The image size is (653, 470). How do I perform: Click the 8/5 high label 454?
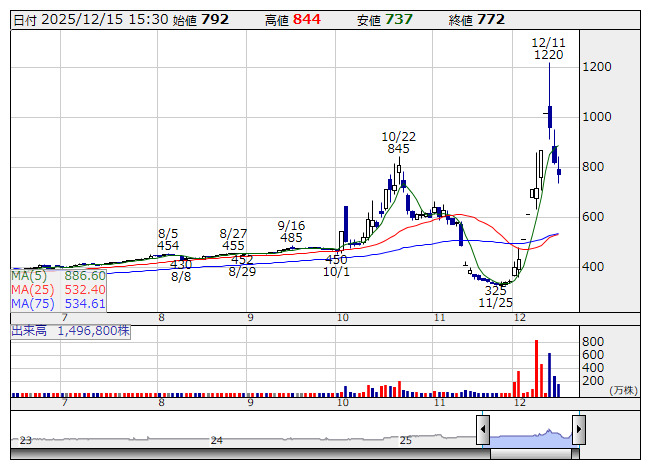pyautogui.click(x=168, y=245)
